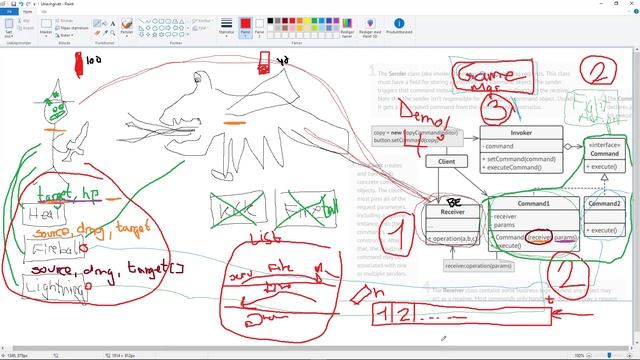
Task: Choose the Rounded rectangle shape
Action: pos(168,21)
